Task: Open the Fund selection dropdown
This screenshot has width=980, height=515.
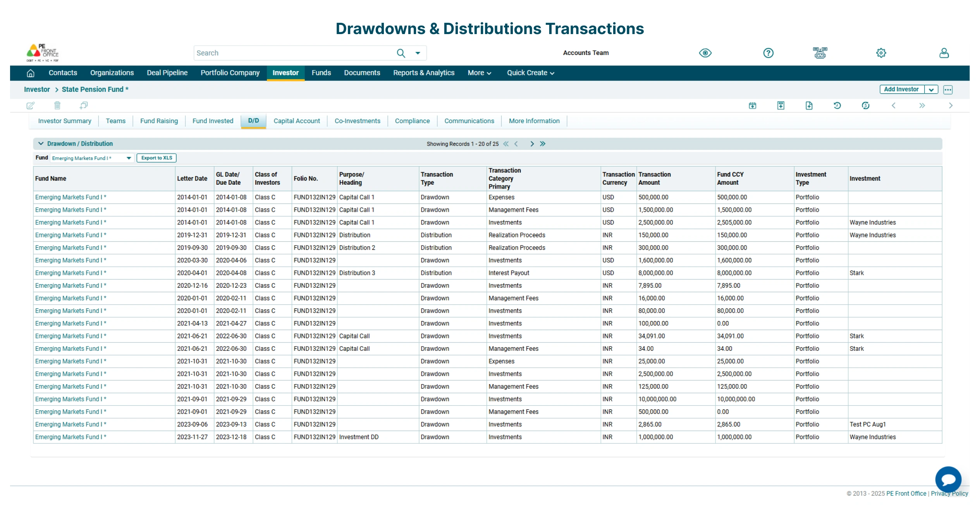Action: (x=129, y=158)
